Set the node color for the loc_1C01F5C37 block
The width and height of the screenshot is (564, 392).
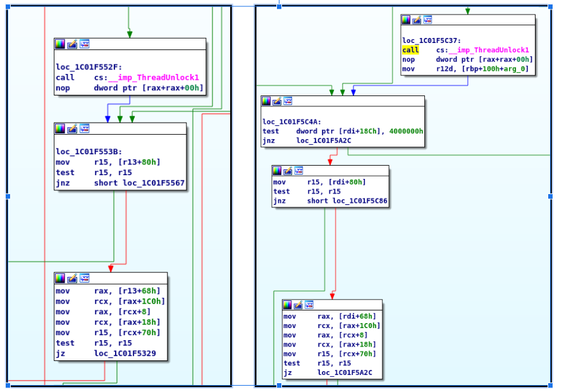click(407, 20)
